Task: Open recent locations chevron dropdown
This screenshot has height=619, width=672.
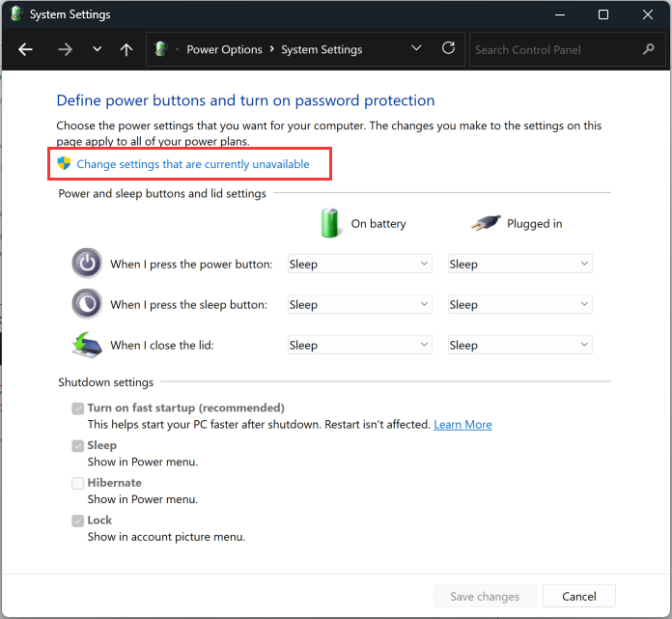Action: [x=98, y=49]
